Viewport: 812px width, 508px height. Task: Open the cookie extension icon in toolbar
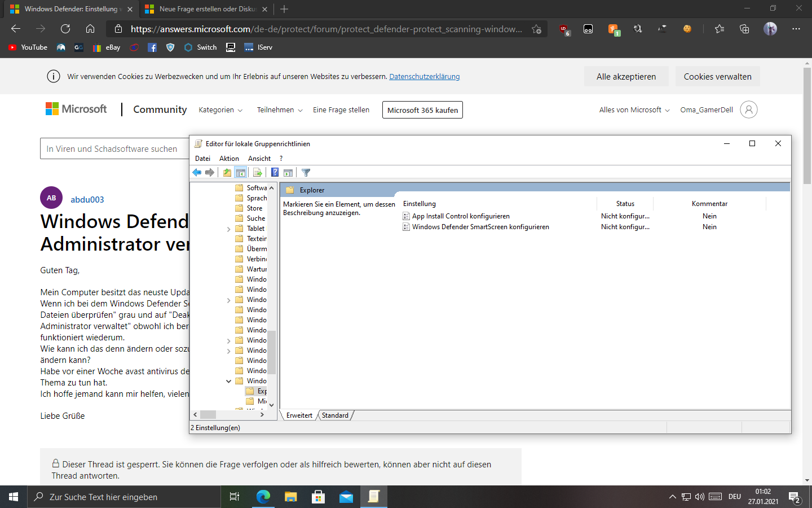[x=687, y=29]
